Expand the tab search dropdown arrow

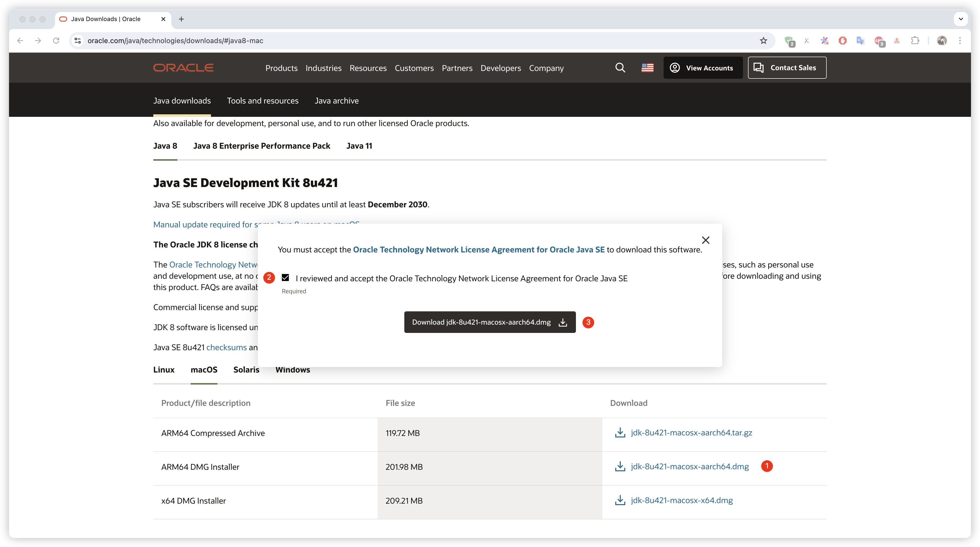961,19
